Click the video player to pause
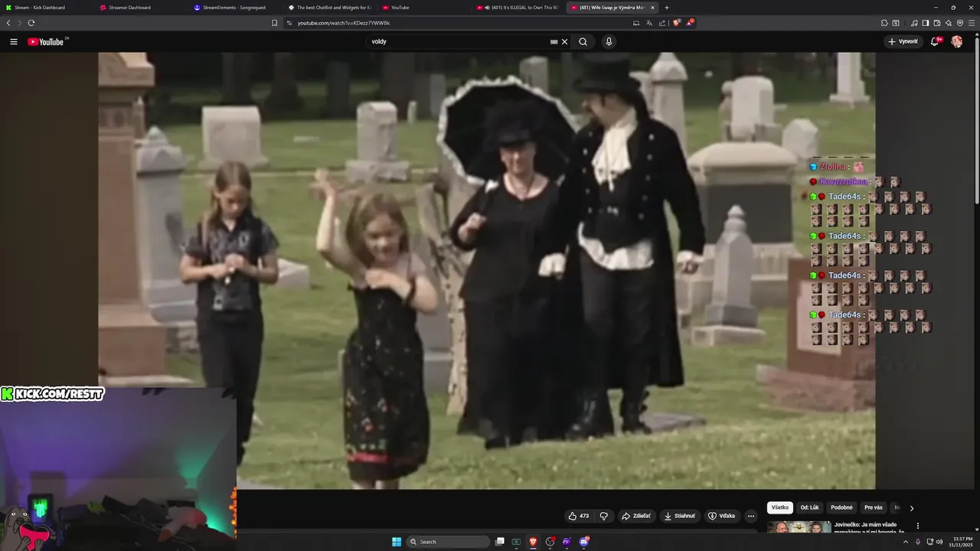The height and width of the screenshot is (551, 980). (486, 270)
